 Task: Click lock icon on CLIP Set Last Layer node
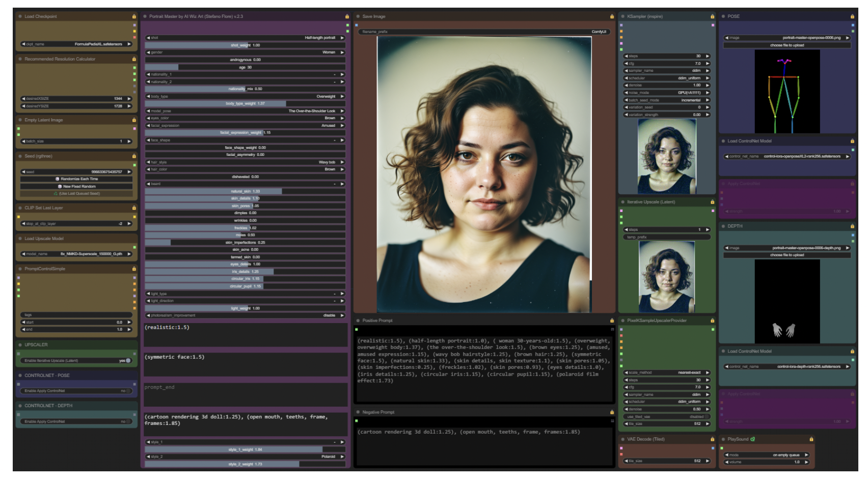(x=134, y=208)
